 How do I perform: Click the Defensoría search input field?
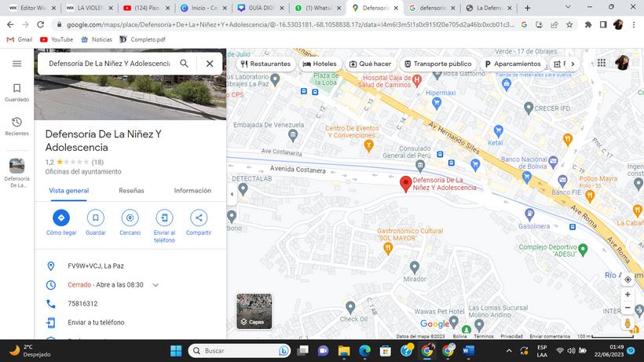tap(109, 64)
